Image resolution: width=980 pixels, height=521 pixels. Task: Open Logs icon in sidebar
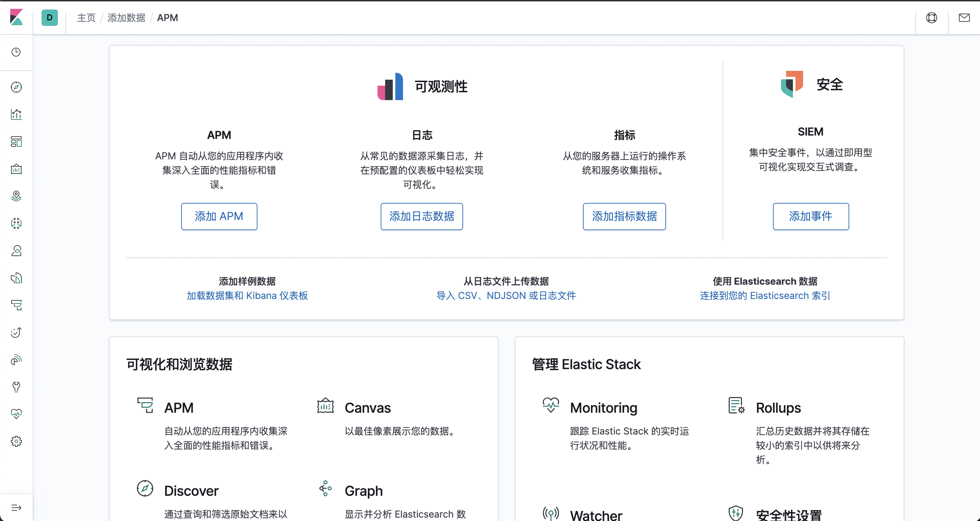[x=16, y=278]
